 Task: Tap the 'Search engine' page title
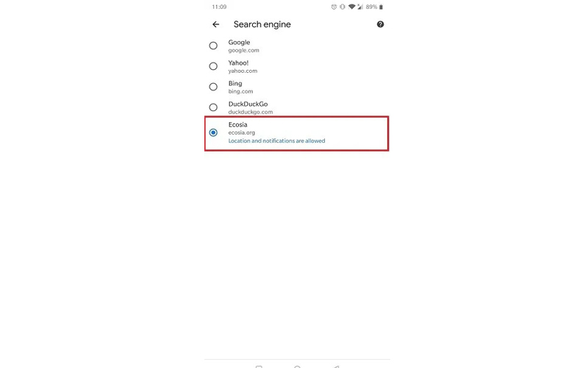point(262,24)
